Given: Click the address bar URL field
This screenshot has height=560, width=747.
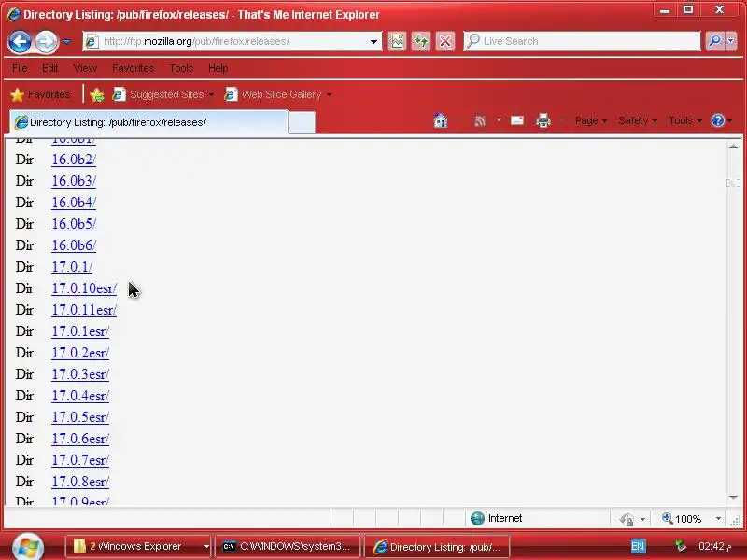Looking at the screenshot, I should click(x=226, y=41).
